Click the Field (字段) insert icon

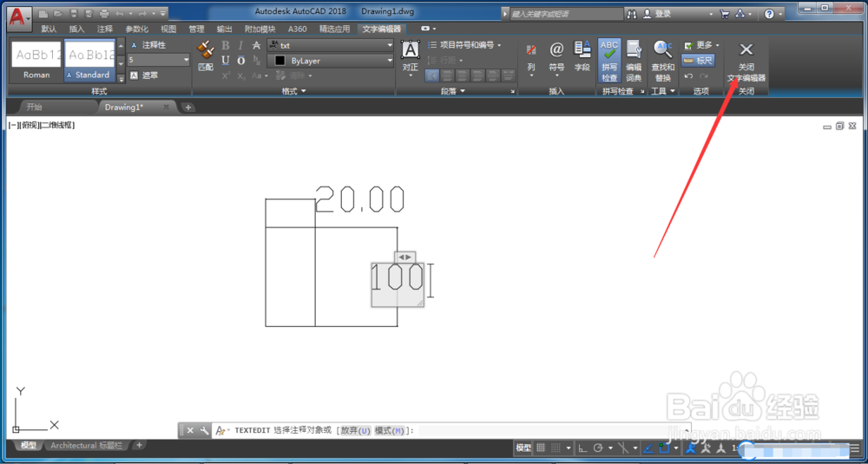point(582,57)
